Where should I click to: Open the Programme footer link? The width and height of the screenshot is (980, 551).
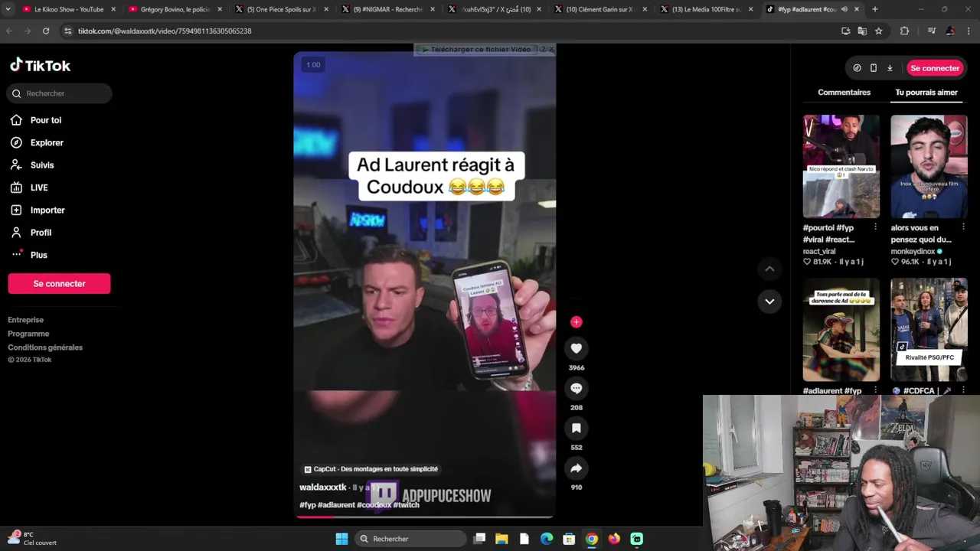coord(28,334)
